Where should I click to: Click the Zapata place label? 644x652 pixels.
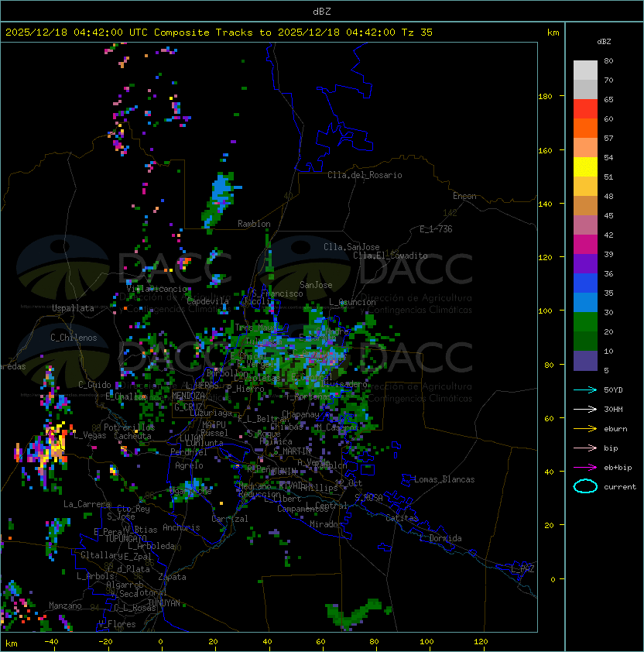(x=172, y=577)
